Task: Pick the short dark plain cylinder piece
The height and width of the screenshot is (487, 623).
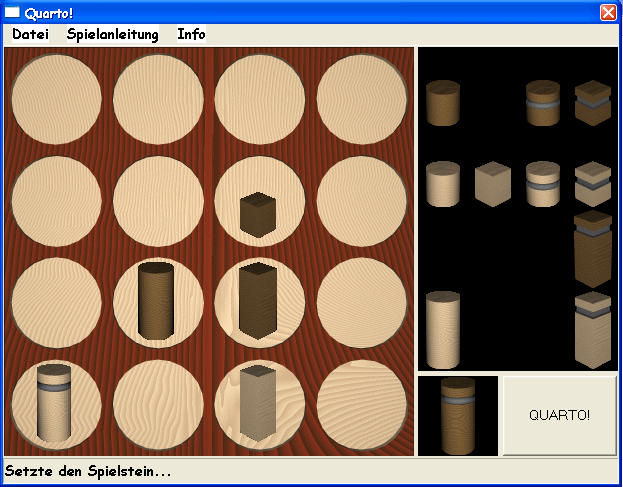Action: coord(443,103)
